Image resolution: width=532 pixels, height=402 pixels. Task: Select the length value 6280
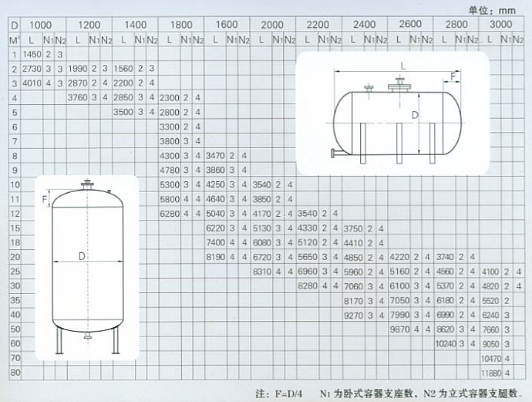click(170, 214)
